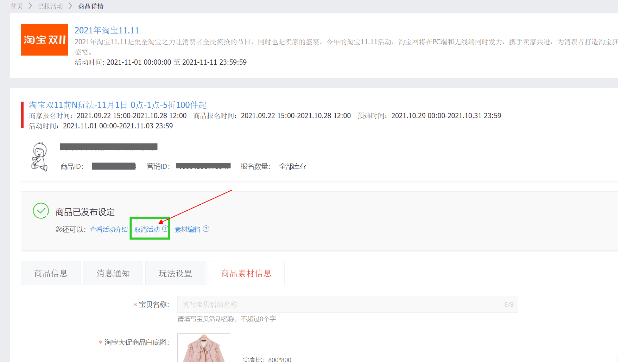Switch to the 消息通知 tab
The image size is (621, 364).
tap(113, 273)
